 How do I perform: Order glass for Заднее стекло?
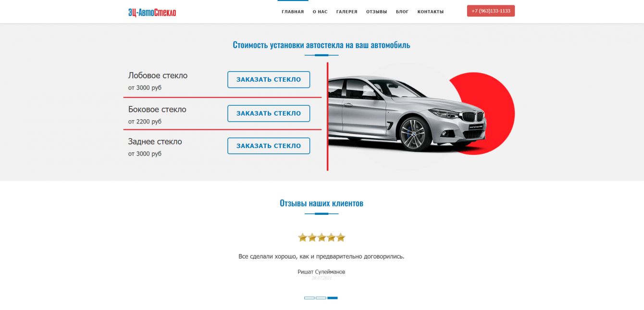pos(269,146)
